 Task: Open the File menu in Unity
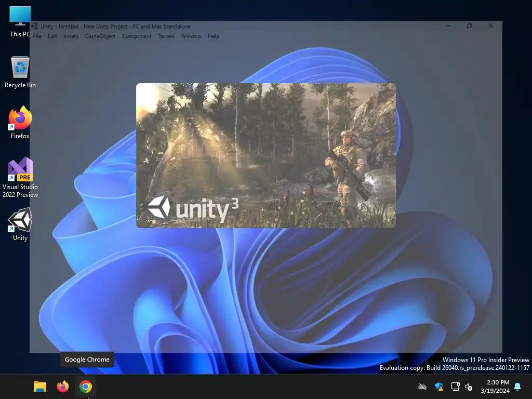pyautogui.click(x=37, y=36)
